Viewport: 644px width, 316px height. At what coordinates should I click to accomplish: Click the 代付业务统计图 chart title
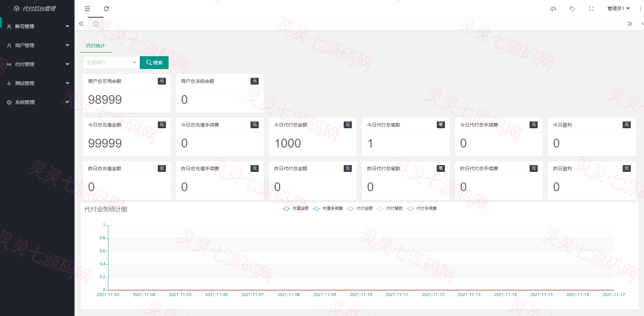pos(106,209)
